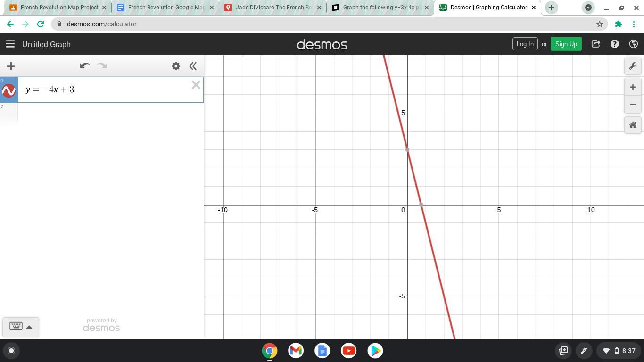Viewport: 644px width, 362px height.
Task: Delete the y=-4x+3 expression
Action: 196,85
